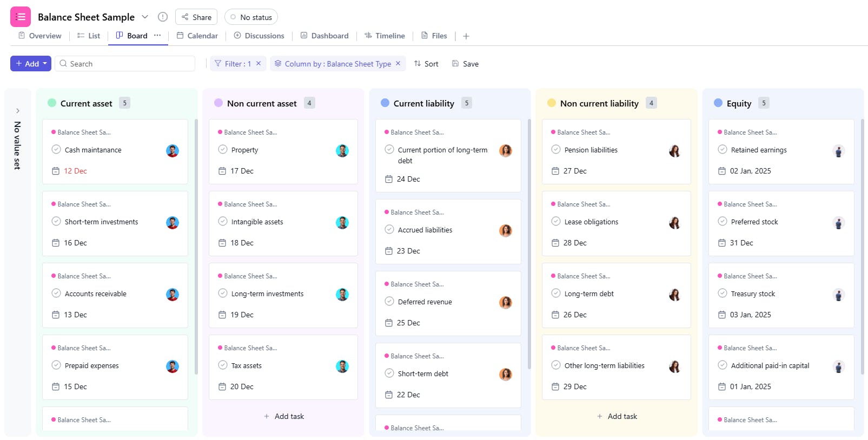The height and width of the screenshot is (440, 868).
Task: Clear the Column by Balance Sheet Type grouping
Action: pos(398,63)
